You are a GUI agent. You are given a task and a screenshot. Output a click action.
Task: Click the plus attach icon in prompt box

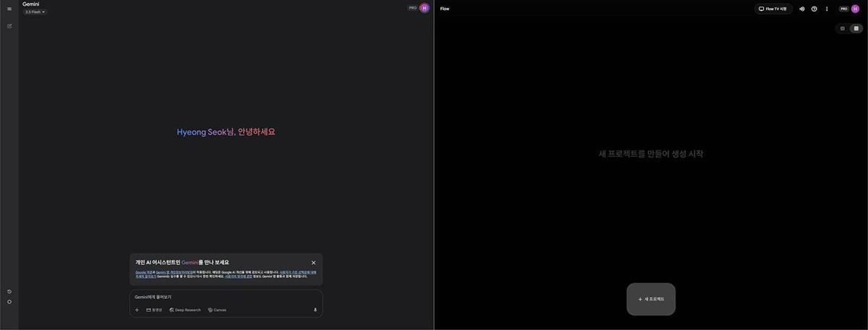pos(137,310)
